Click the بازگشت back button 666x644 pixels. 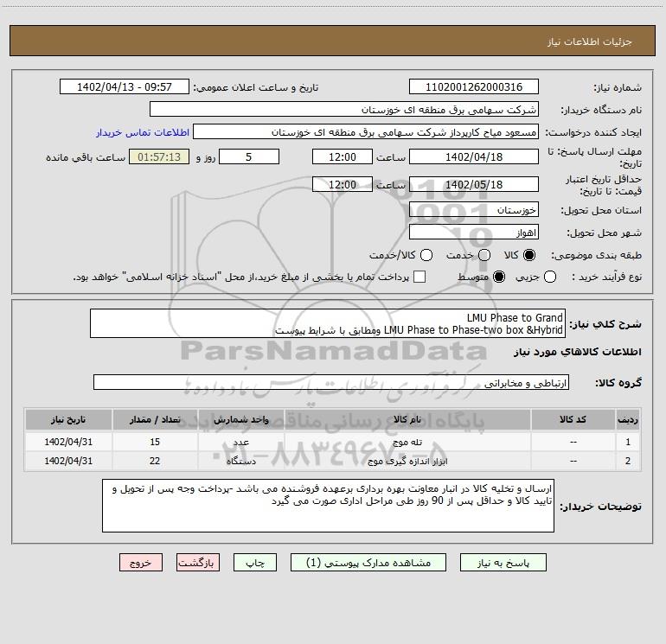tap(198, 563)
